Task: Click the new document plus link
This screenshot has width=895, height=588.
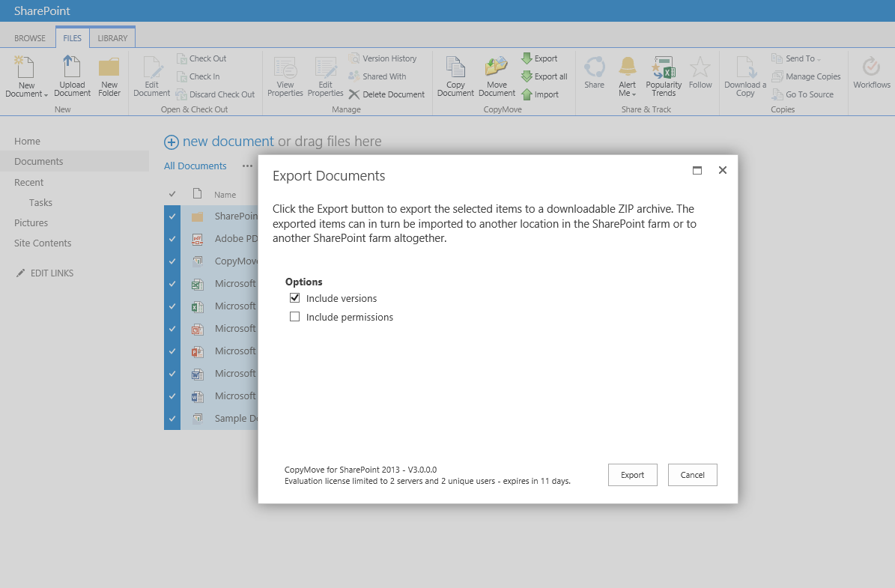Action: [x=219, y=142]
